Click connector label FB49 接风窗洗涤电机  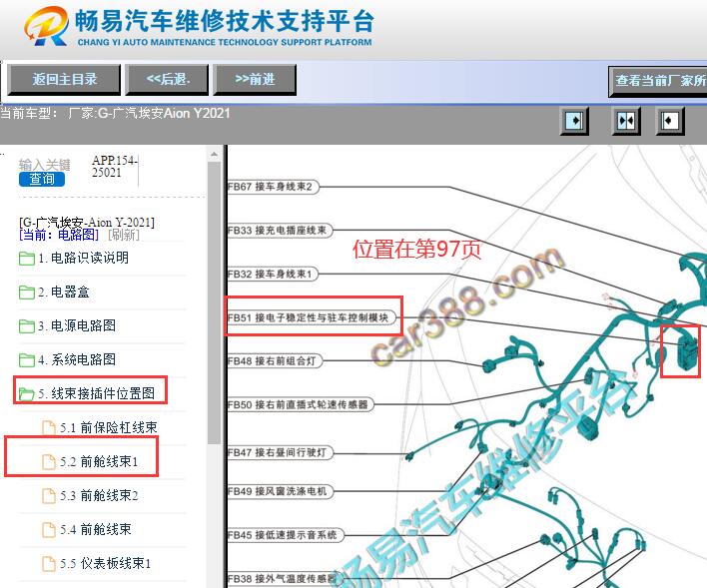(280, 491)
